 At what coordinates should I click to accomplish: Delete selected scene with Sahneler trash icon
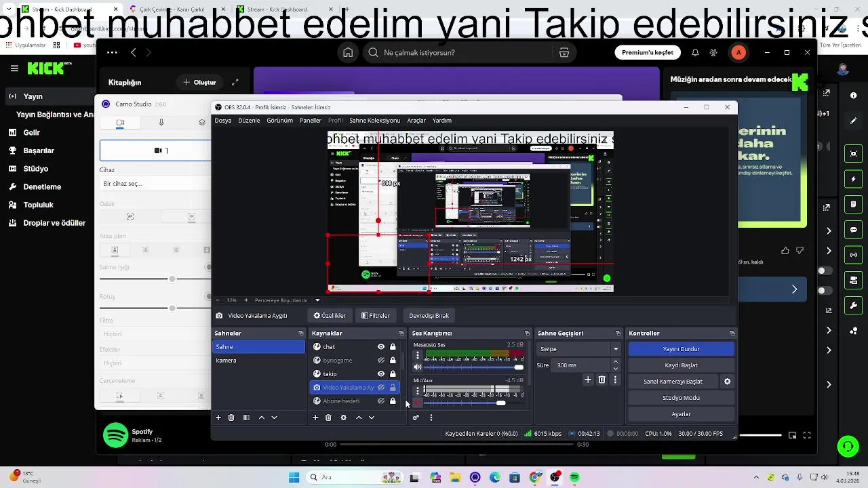[231, 418]
